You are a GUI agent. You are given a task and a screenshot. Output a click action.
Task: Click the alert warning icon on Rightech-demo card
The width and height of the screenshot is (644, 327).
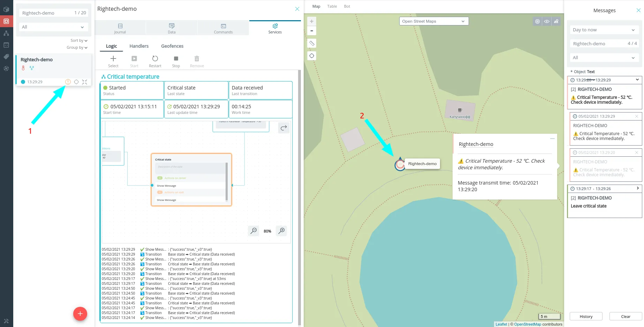point(68,82)
